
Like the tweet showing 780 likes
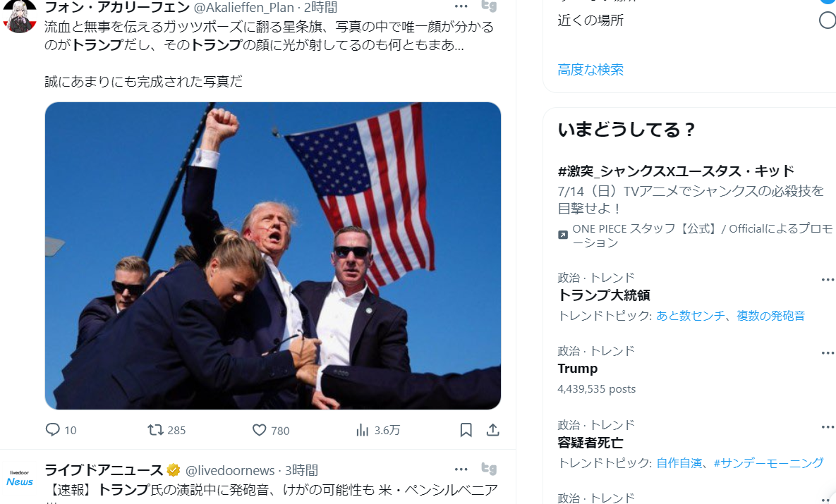[259, 430]
